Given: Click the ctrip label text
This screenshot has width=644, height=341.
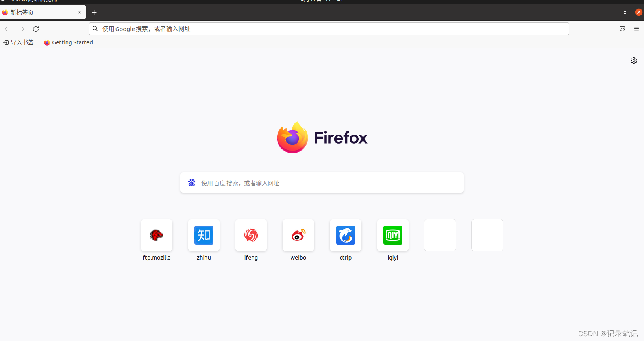Looking at the screenshot, I should click(346, 258).
